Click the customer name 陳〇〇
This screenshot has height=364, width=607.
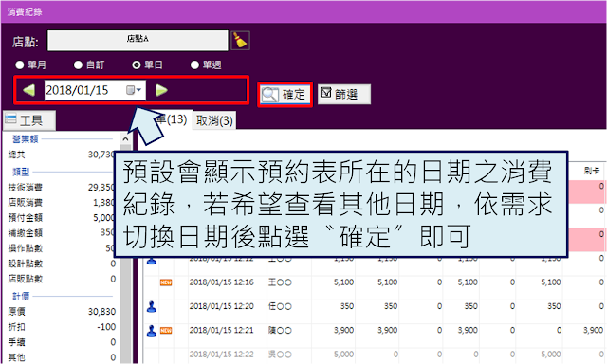point(280,330)
